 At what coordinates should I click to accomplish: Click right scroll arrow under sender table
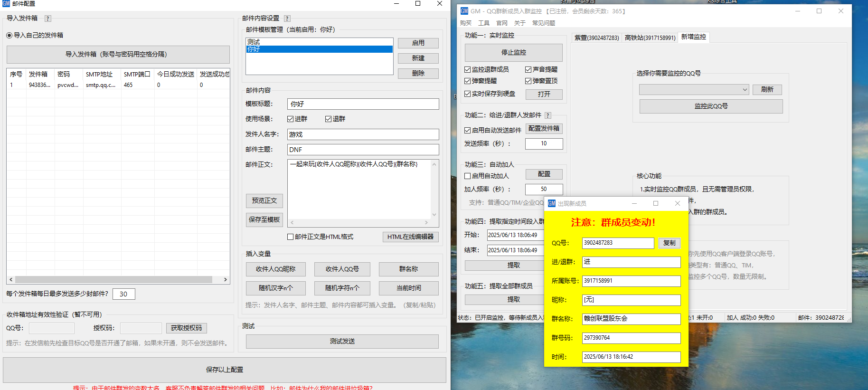pos(225,280)
